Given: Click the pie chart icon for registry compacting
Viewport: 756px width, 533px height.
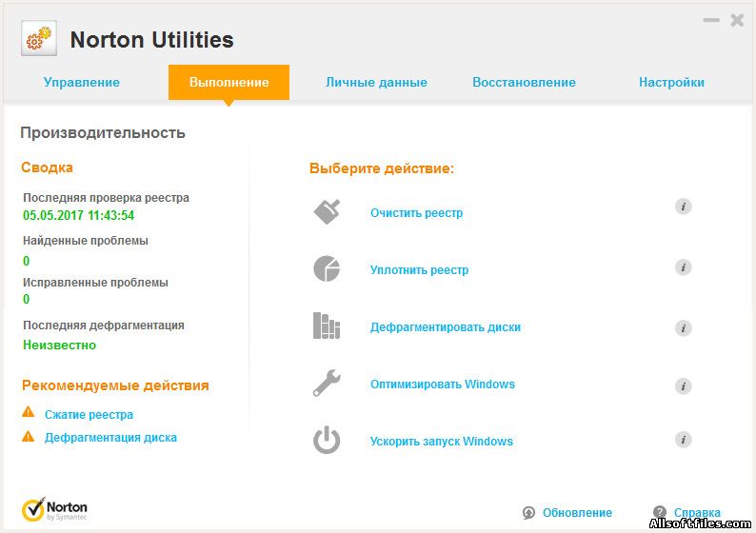Looking at the screenshot, I should [x=327, y=269].
